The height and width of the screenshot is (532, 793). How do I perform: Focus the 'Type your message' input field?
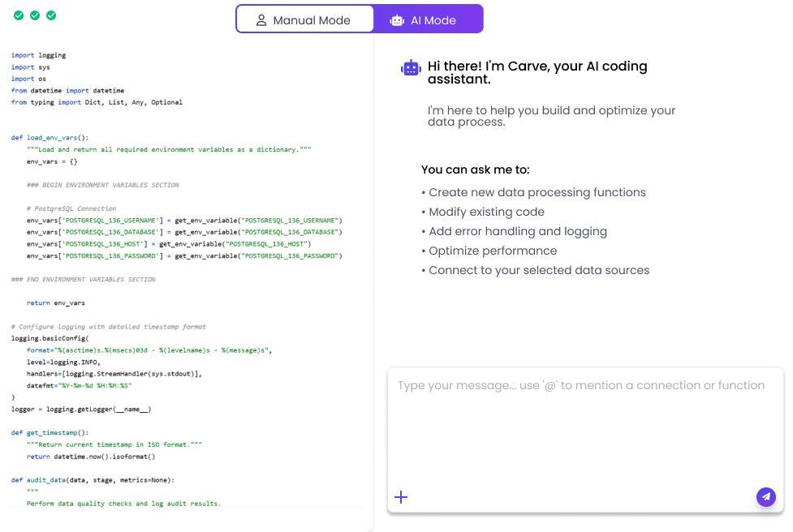[x=584, y=422]
